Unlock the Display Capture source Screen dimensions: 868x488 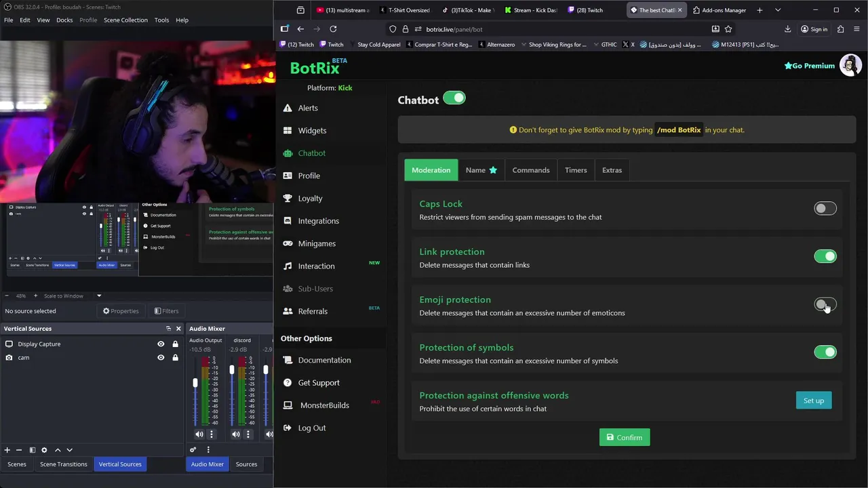pyautogui.click(x=175, y=344)
